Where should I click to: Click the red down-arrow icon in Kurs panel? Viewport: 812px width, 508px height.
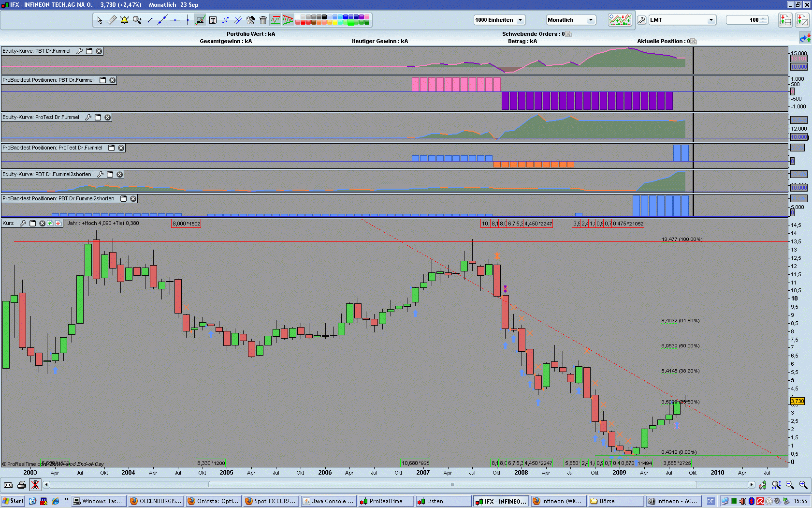[58, 224]
